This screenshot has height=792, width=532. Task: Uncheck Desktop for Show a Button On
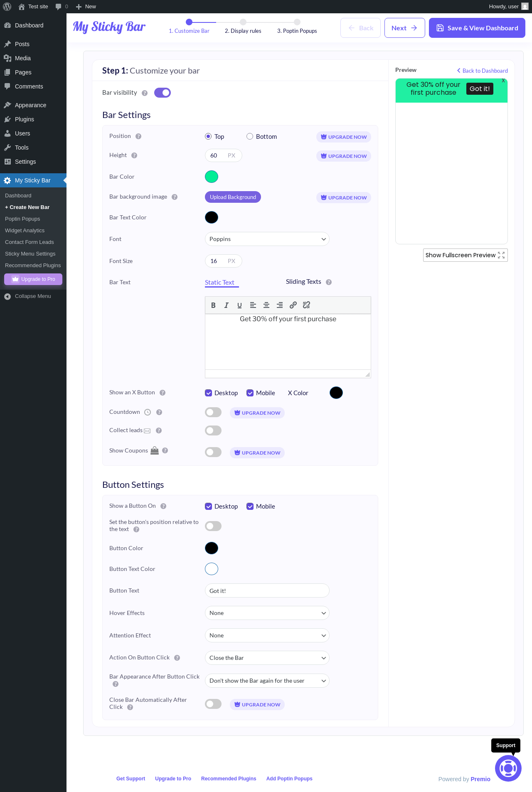[x=209, y=507]
